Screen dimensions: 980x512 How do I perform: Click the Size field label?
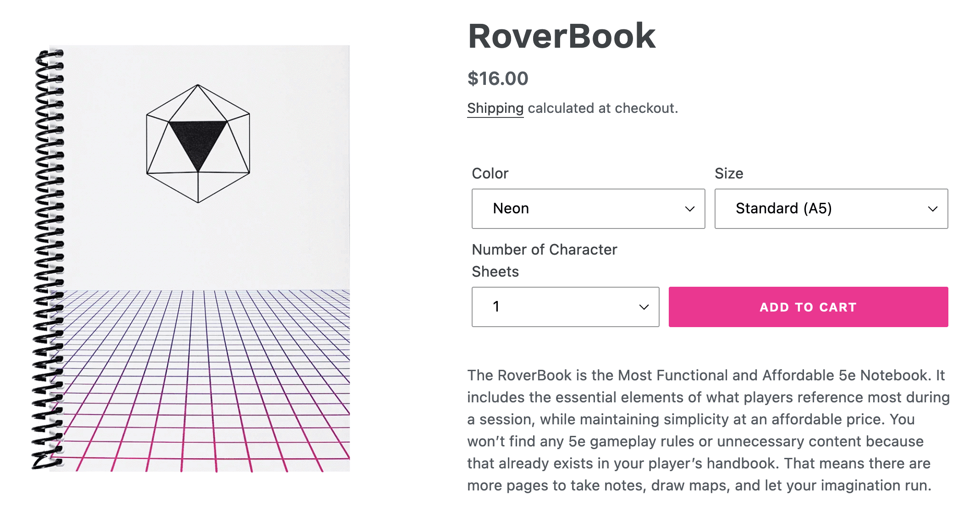[x=729, y=173]
